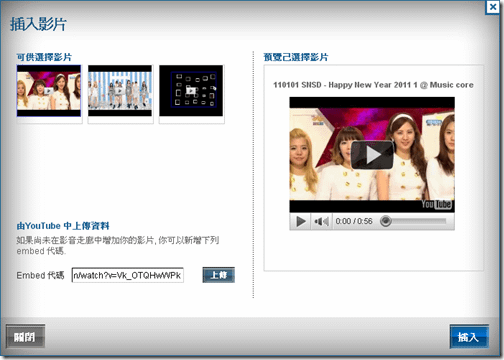Mute the video with the speaker icon
The height and width of the screenshot is (360, 504).
(321, 221)
